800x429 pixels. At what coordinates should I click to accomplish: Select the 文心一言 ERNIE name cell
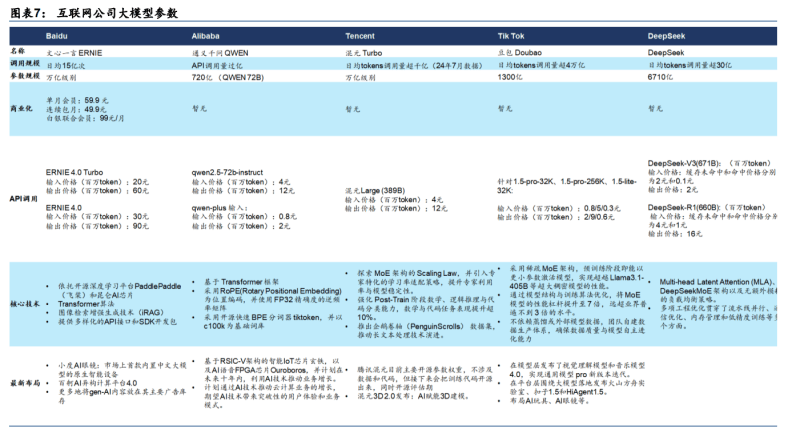(x=74, y=53)
